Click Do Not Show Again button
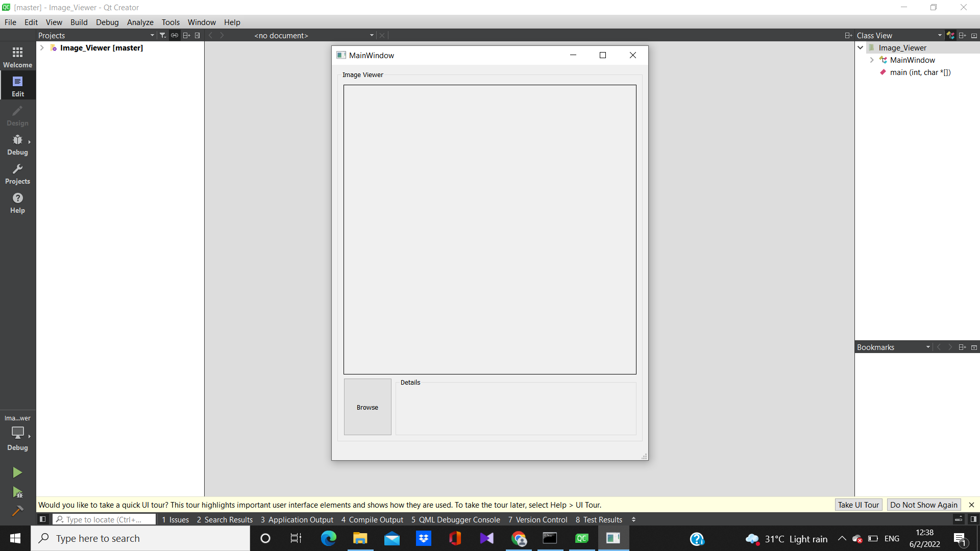 [x=924, y=505]
